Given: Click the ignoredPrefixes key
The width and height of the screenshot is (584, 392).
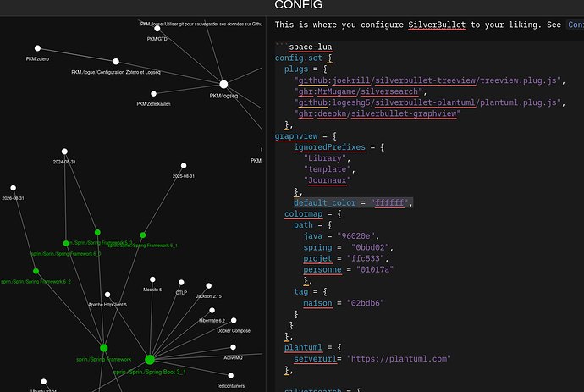Looking at the screenshot, I should (x=329, y=147).
